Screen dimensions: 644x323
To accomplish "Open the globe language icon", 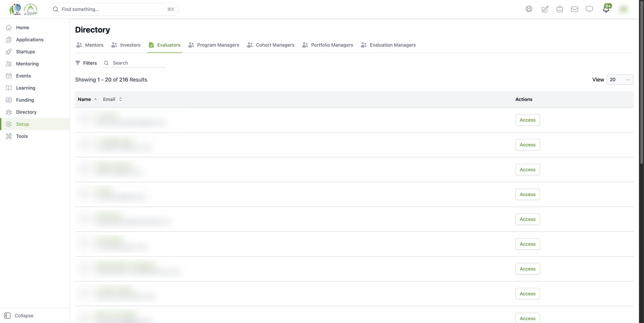I will click(529, 9).
